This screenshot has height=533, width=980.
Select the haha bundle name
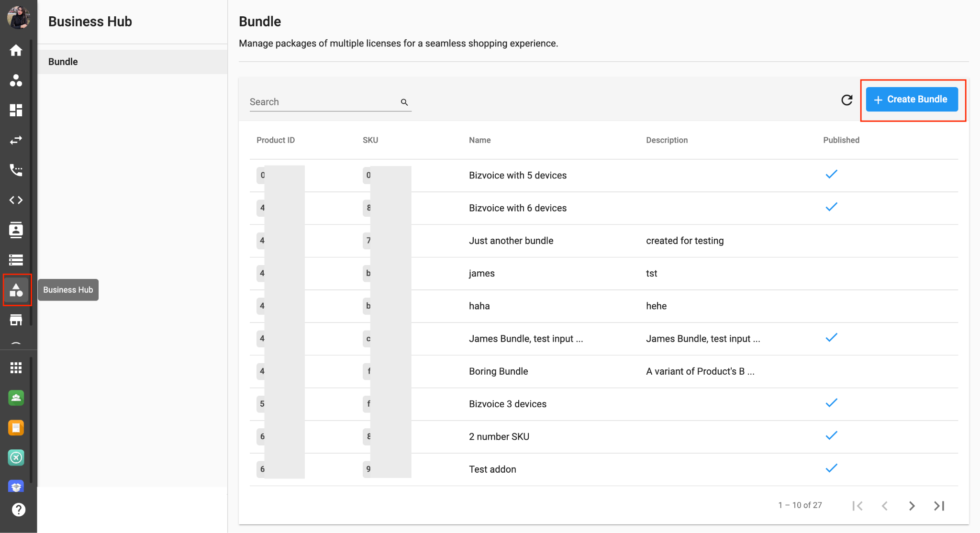point(479,306)
